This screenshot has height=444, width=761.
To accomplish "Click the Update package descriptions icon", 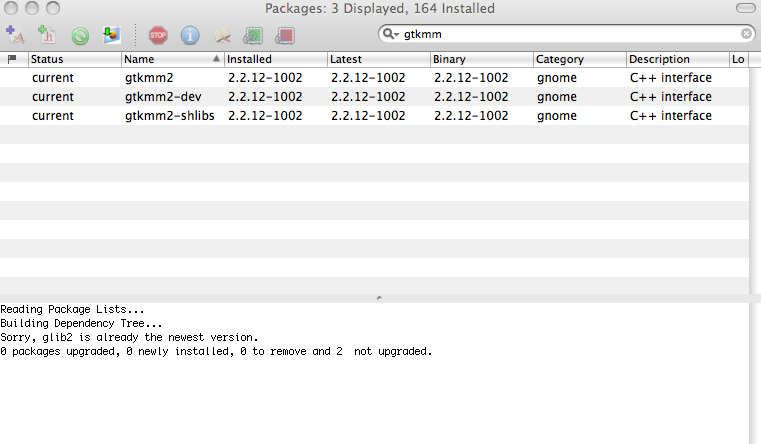I will point(112,35).
